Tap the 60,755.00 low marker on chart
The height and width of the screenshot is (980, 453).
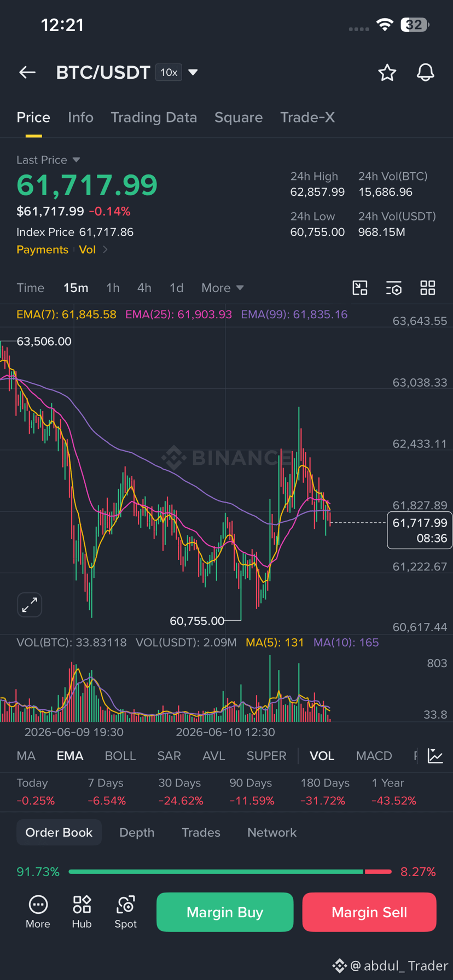point(197,621)
